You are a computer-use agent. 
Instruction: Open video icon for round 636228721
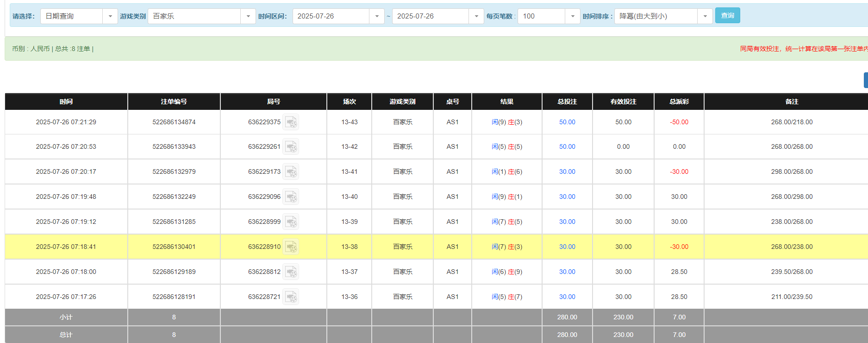pos(291,297)
